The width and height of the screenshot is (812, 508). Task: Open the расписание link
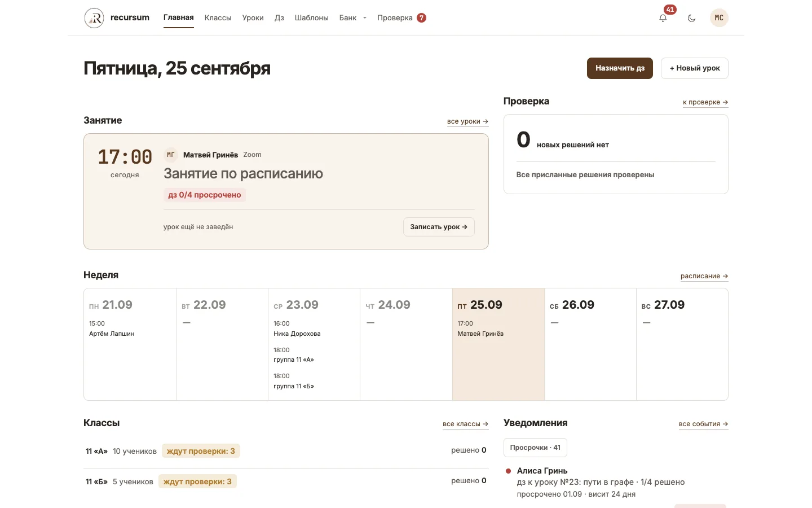[x=704, y=276]
